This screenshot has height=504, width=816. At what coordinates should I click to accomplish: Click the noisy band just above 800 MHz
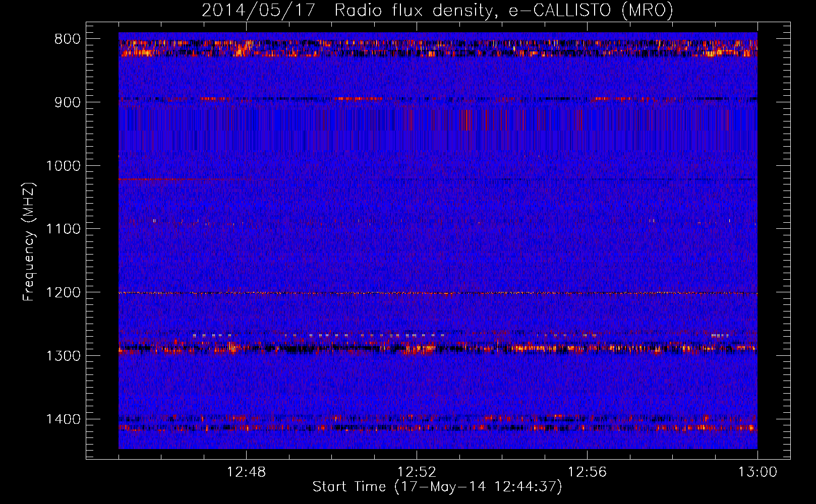click(x=438, y=48)
